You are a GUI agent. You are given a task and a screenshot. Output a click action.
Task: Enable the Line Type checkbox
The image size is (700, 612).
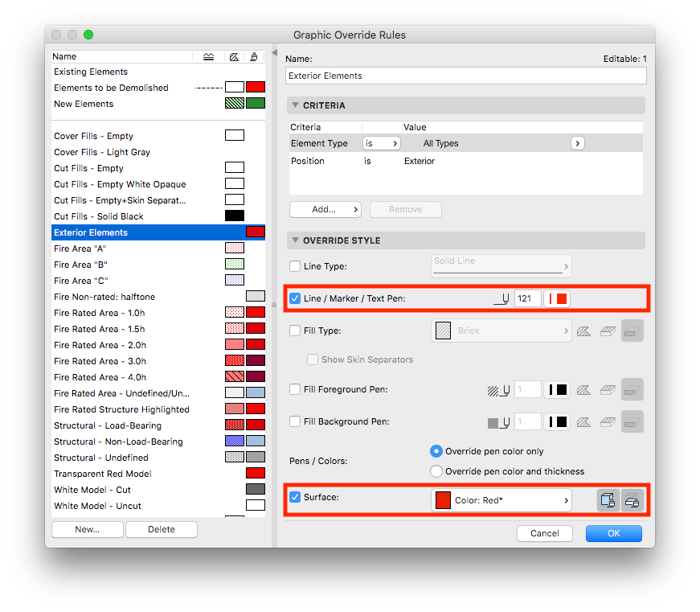click(295, 267)
